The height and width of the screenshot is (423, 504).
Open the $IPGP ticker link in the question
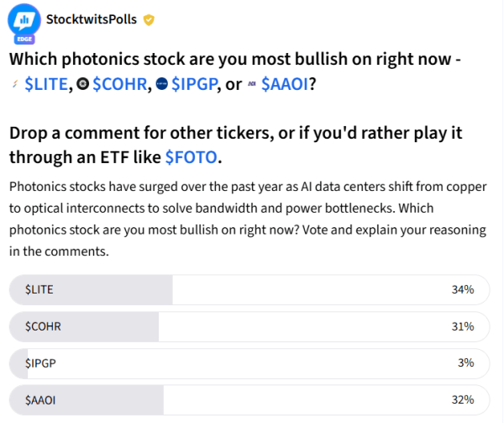[x=195, y=84]
